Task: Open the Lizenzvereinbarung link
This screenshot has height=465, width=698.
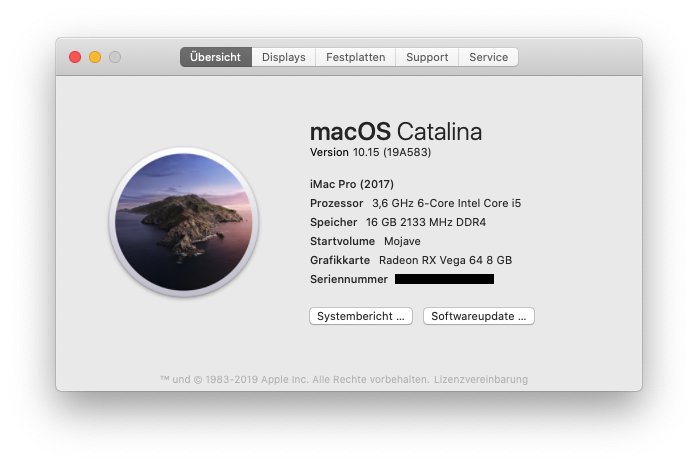Action: 481,380
